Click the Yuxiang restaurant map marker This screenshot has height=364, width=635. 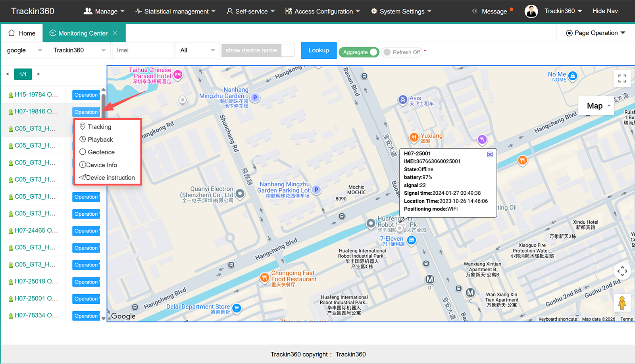[x=414, y=138]
